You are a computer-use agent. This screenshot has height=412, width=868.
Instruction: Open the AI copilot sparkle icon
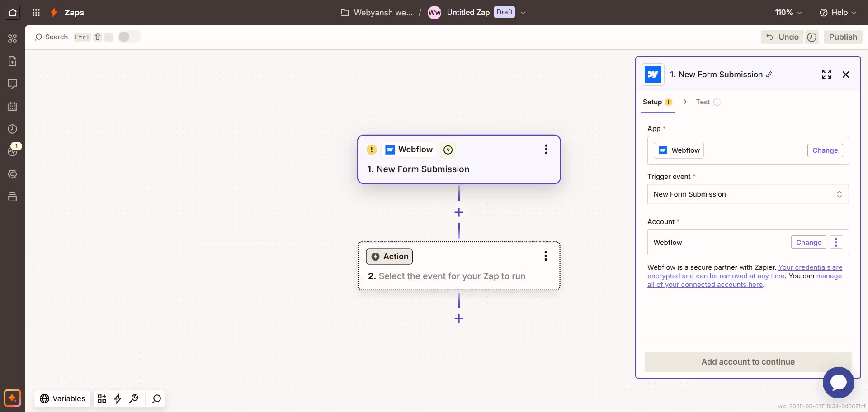click(13, 398)
